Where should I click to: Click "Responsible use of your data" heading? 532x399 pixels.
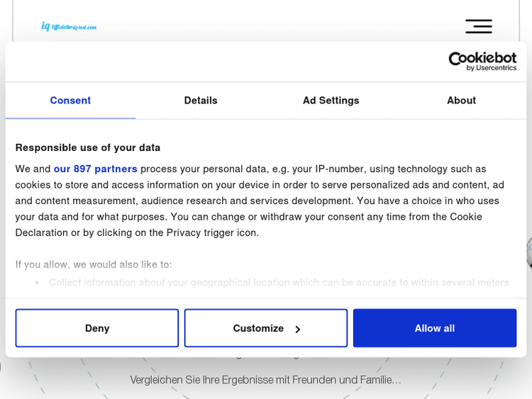click(88, 147)
